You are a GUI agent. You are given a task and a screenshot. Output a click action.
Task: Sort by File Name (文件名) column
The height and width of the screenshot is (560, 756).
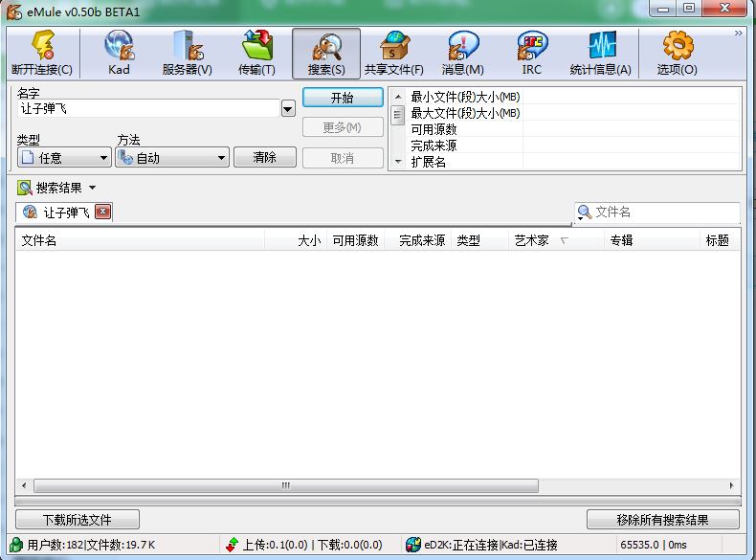tap(141, 240)
